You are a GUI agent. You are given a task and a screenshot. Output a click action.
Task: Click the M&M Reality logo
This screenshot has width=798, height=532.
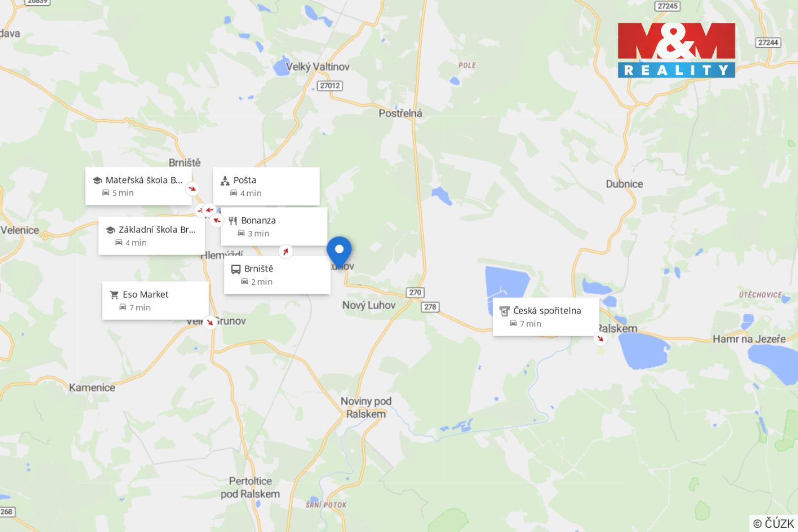point(676,50)
